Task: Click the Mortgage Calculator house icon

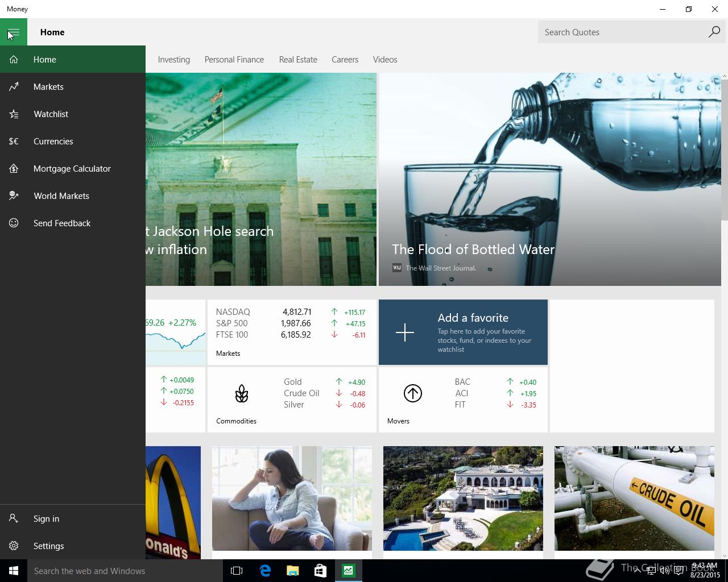Action: 14,169
